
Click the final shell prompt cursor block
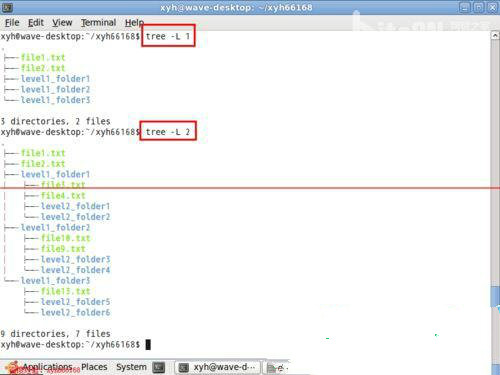pyautogui.click(x=148, y=344)
